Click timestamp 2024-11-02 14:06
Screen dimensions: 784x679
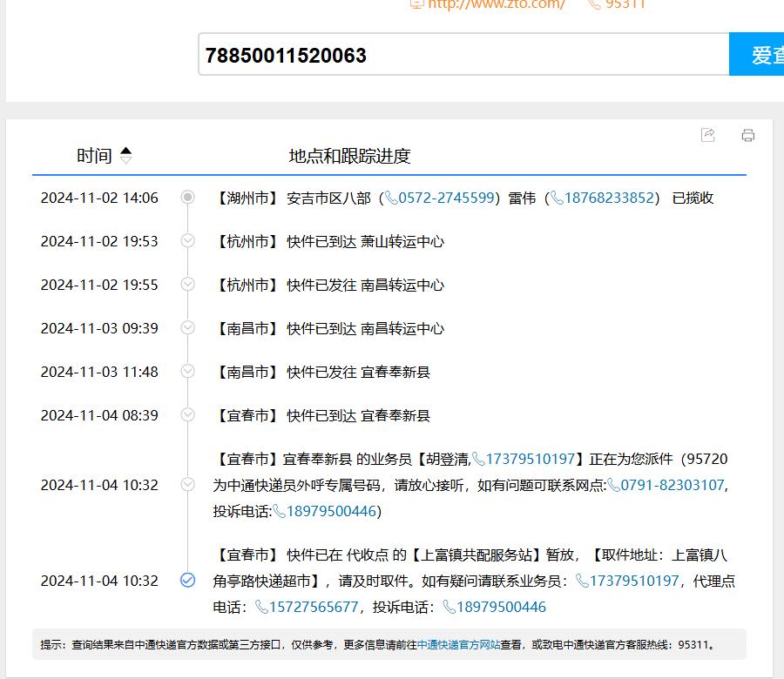[99, 198]
